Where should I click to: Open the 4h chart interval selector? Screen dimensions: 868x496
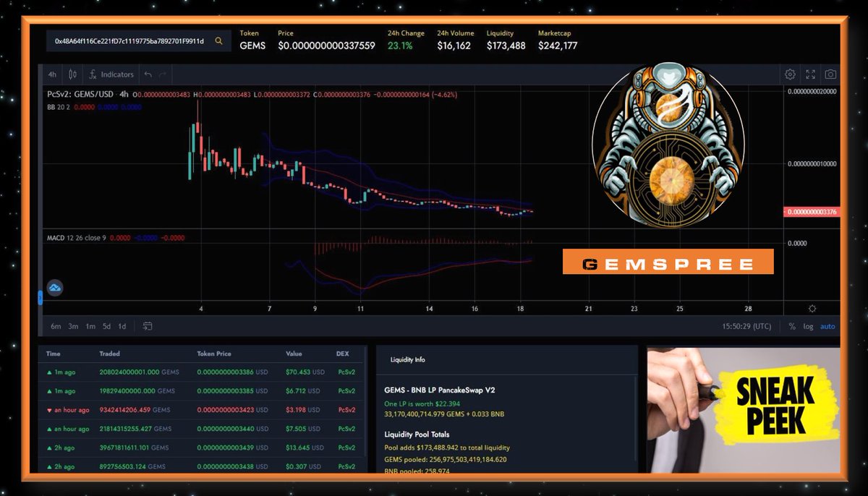coord(52,74)
